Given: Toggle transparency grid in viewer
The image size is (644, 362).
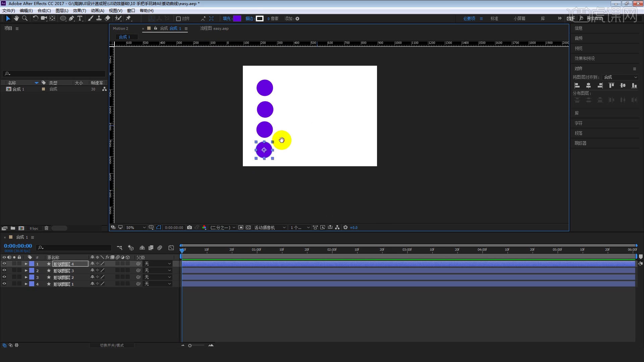Looking at the screenshot, I should 248,228.
